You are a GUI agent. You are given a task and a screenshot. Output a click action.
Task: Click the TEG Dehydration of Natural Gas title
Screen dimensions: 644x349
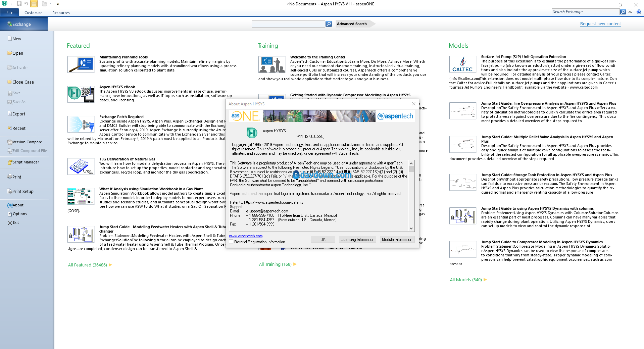pos(127,159)
